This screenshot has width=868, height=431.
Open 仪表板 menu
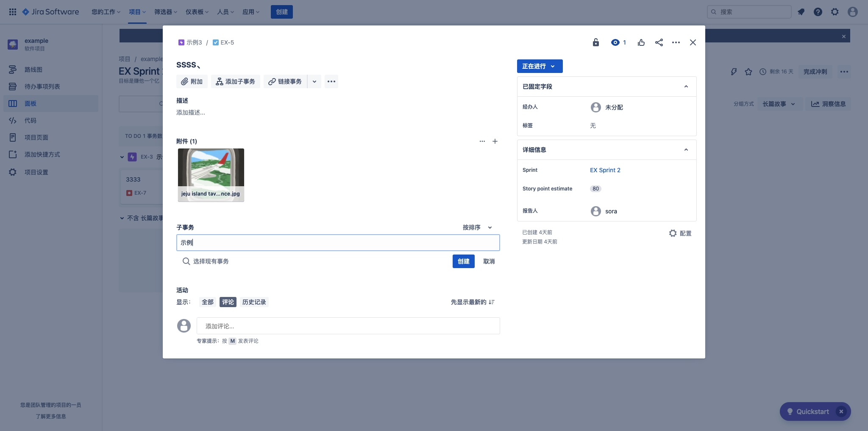click(x=197, y=12)
